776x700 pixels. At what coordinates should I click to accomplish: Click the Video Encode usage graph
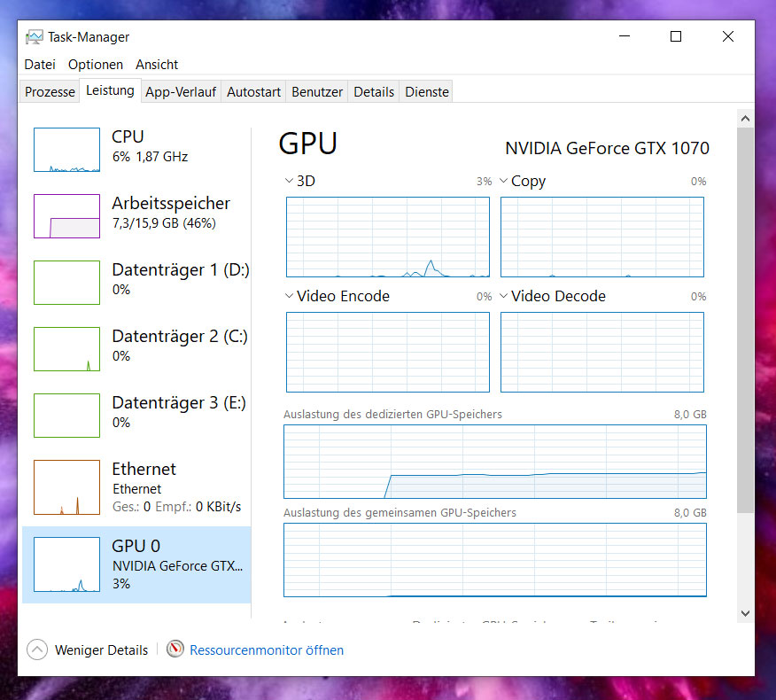(388, 352)
